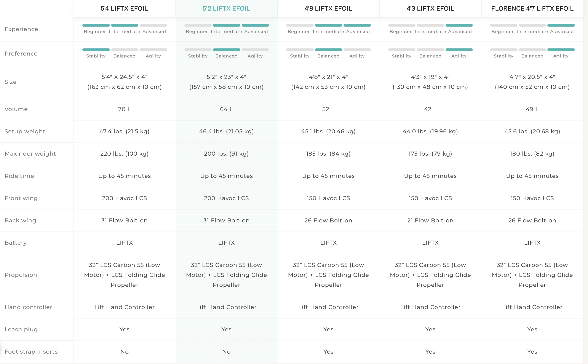Click the Max rider weight row label
Image resolution: width=588 pixels, height=364 pixels.
[x=30, y=154]
